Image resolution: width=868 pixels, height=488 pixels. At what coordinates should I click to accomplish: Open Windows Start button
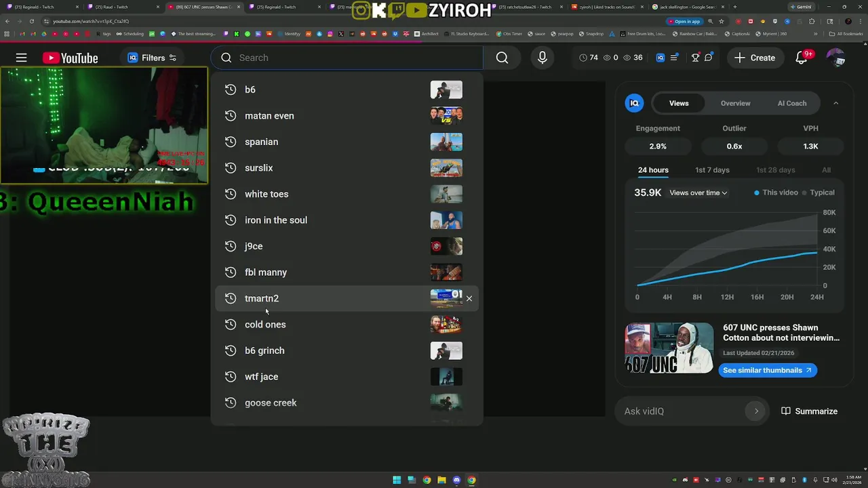point(397,481)
